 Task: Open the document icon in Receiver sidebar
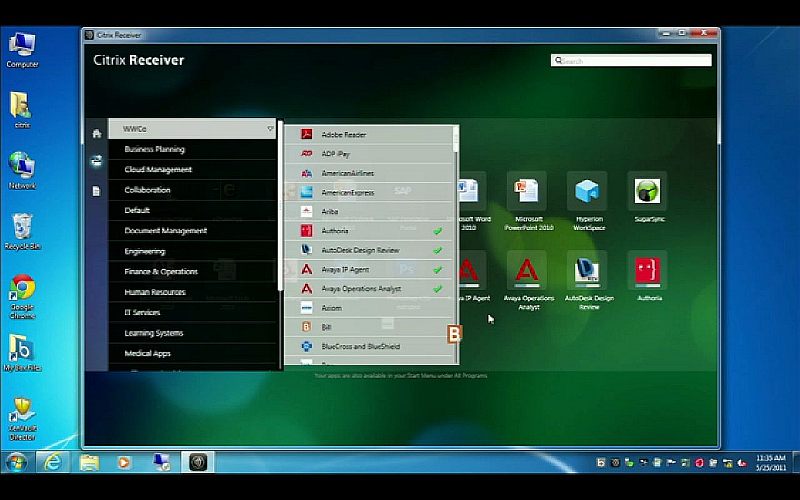(96, 191)
